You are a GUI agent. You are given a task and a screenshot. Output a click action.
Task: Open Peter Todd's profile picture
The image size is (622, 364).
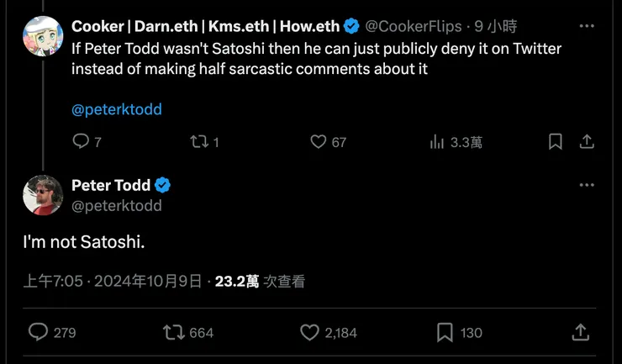click(43, 195)
